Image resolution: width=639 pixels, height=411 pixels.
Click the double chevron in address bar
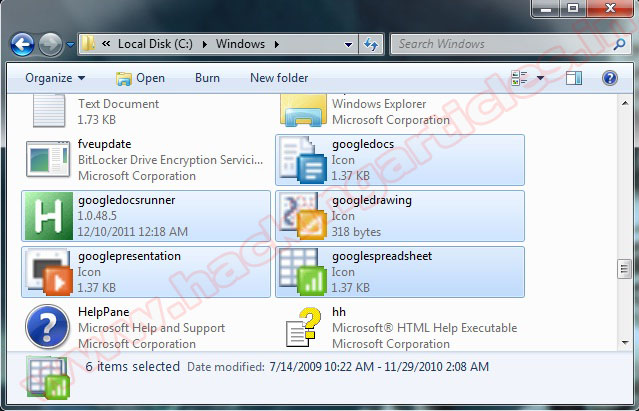pyautogui.click(x=106, y=44)
